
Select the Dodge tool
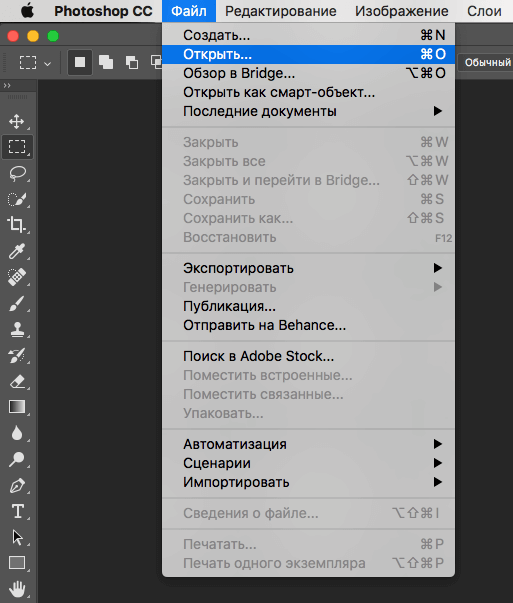click(17, 459)
